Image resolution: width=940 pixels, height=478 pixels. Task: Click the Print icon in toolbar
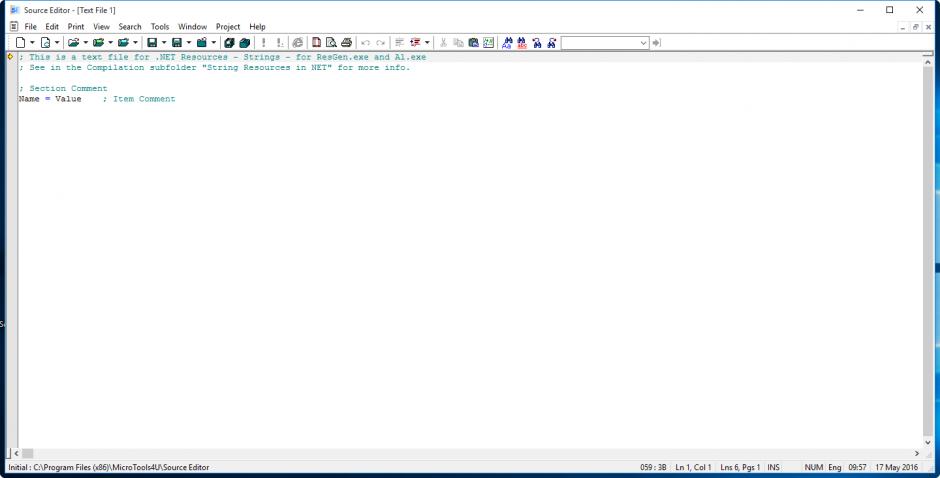tap(346, 43)
